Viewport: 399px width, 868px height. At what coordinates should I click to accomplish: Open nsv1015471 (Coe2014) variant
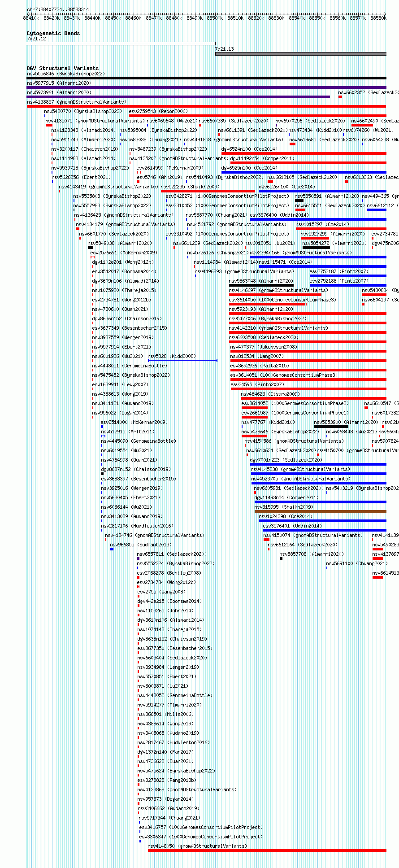click(286, 262)
